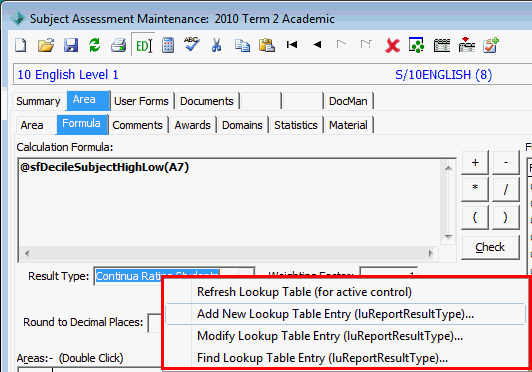Run the ABC spell check icon

point(192,44)
